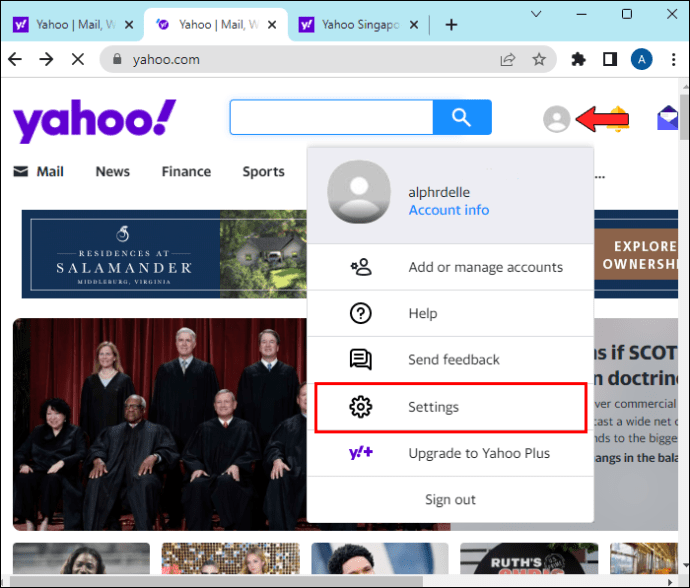Minimize the browser window
This screenshot has width=690, height=588.
coord(582,14)
